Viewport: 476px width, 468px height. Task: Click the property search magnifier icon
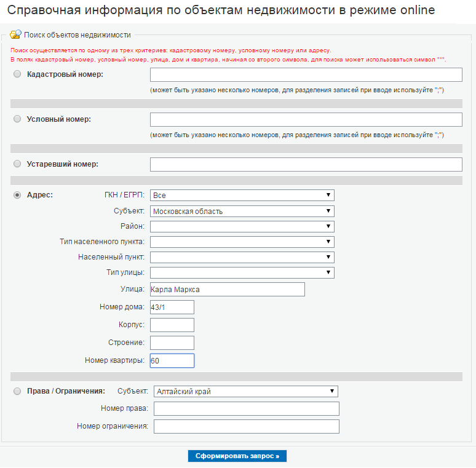[15, 34]
